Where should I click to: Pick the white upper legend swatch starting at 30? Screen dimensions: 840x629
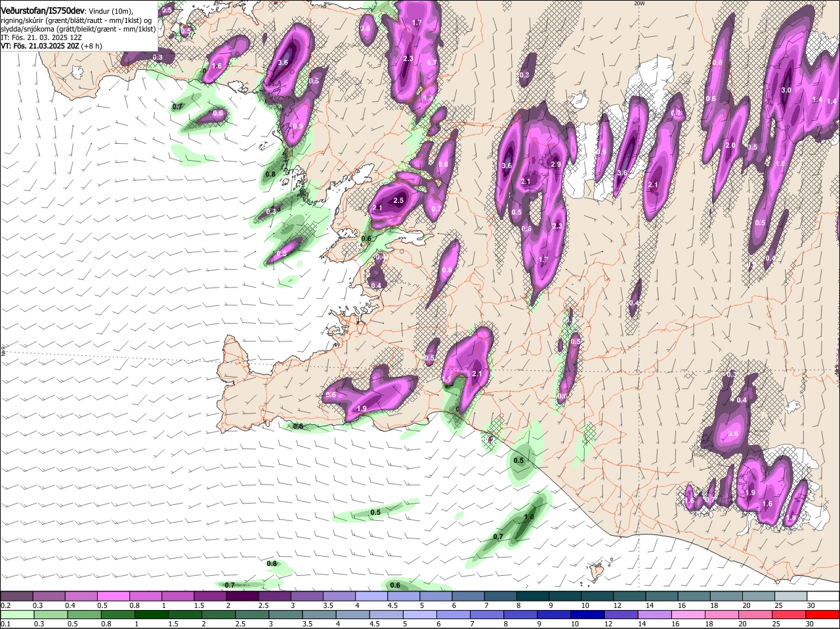[823, 596]
